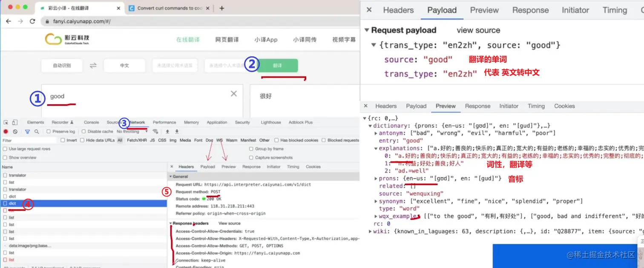Click View source beside Response headers
Viewport: 644px width, 268px height.
click(x=230, y=223)
